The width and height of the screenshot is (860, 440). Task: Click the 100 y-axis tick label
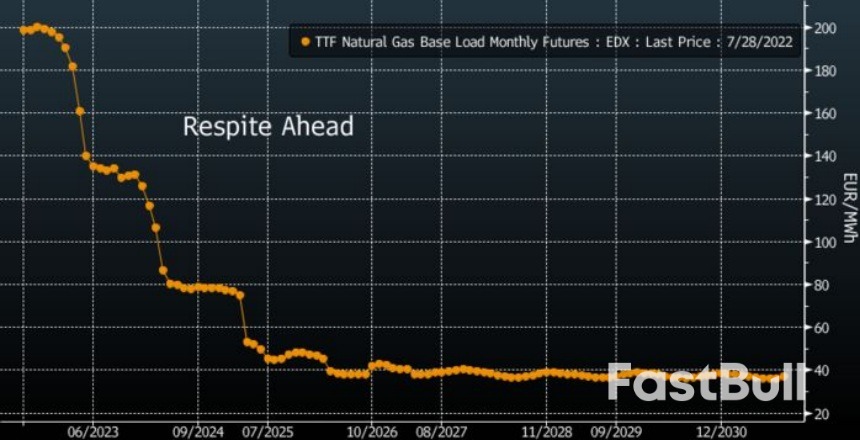click(825, 242)
